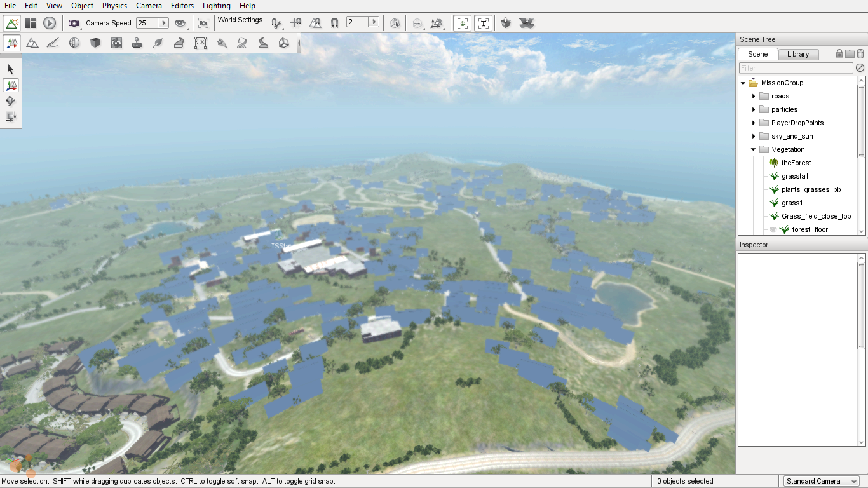The width and height of the screenshot is (868, 488).
Task: Switch to the Library tab
Action: 798,54
